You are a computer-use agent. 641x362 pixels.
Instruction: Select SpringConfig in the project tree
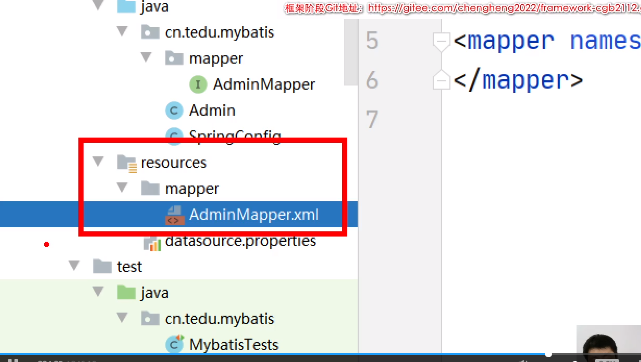click(235, 136)
